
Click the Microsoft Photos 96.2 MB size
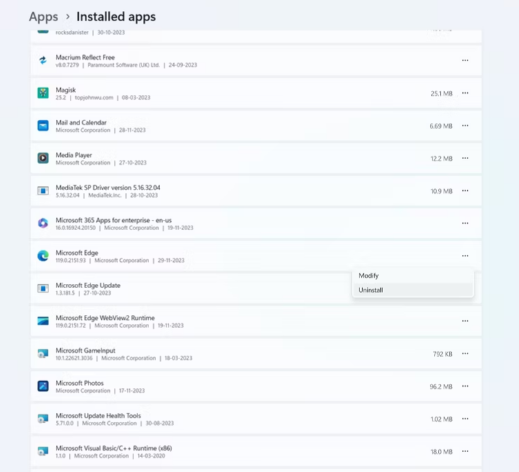pyautogui.click(x=441, y=386)
